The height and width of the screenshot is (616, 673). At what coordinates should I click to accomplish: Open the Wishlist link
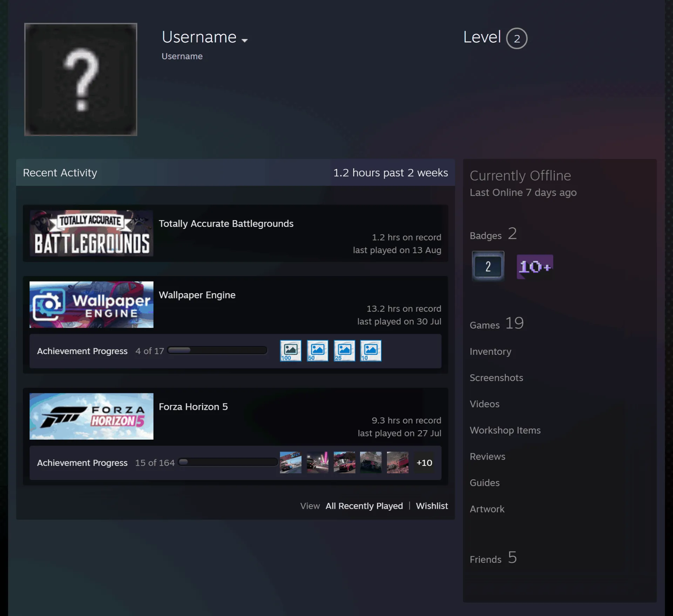point(432,506)
